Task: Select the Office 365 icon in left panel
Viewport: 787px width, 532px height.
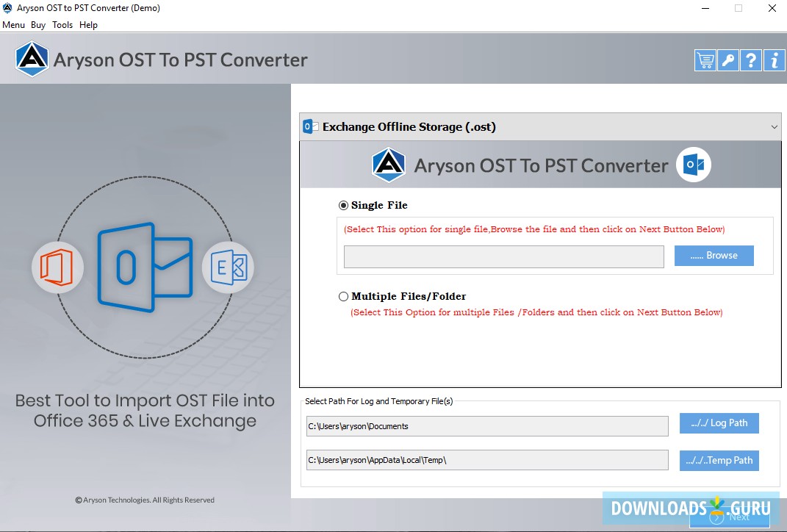Action: point(57,268)
